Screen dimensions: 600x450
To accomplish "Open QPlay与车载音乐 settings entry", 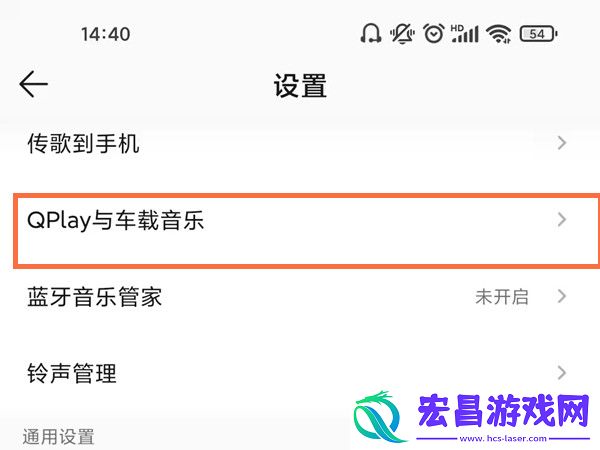I will pyautogui.click(x=307, y=231).
